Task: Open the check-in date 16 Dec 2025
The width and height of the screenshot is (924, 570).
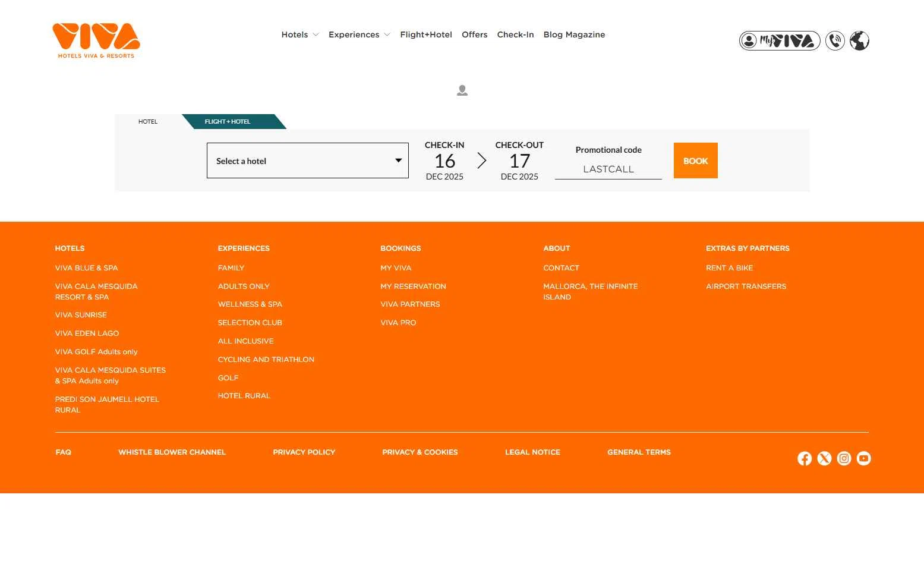Action: click(444, 160)
